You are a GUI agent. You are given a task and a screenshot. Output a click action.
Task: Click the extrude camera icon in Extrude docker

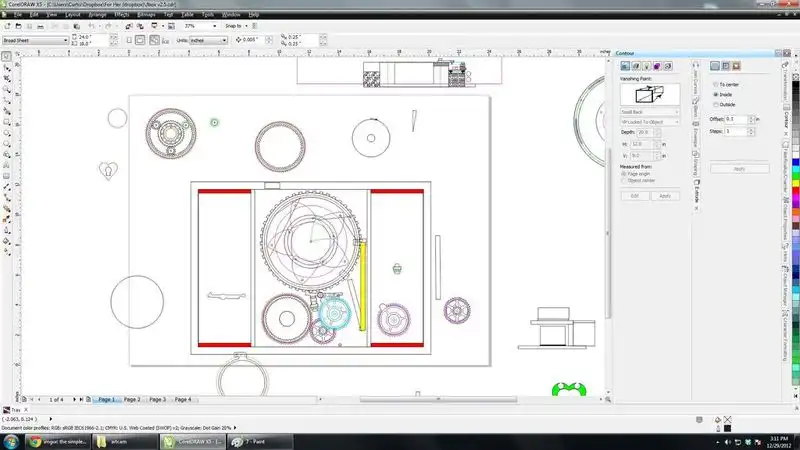point(625,67)
